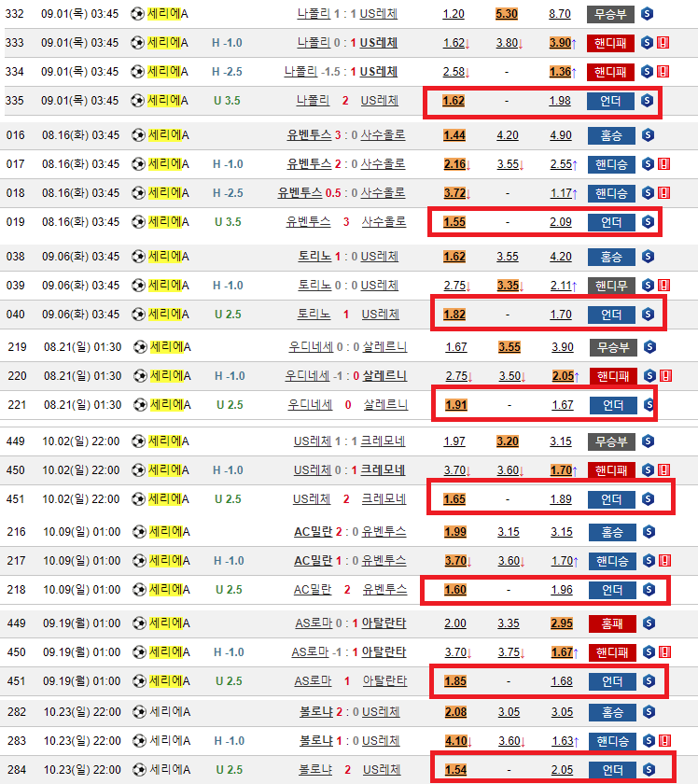Click the blue S icon in row 284

(x=649, y=770)
